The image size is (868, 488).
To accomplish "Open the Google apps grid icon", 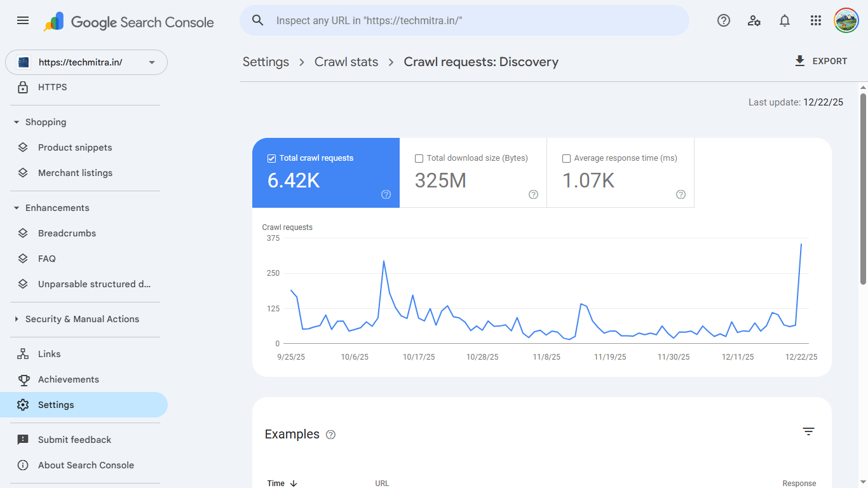I will pyautogui.click(x=816, y=20).
